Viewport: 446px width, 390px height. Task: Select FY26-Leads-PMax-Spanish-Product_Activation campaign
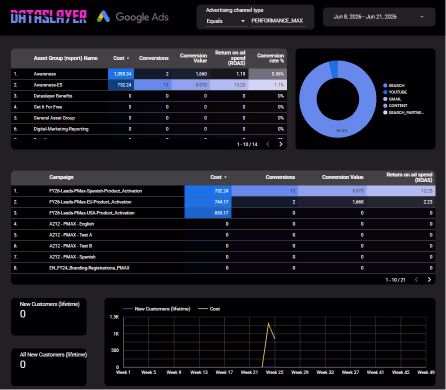click(223, 191)
